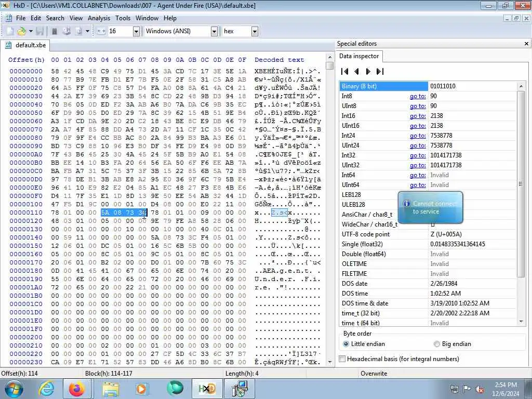Click the volume tray icon
The width and height of the screenshot is (532, 399).
click(480, 390)
